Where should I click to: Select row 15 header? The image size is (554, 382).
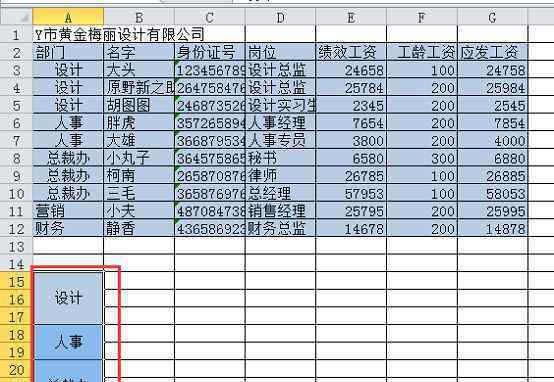16,281
